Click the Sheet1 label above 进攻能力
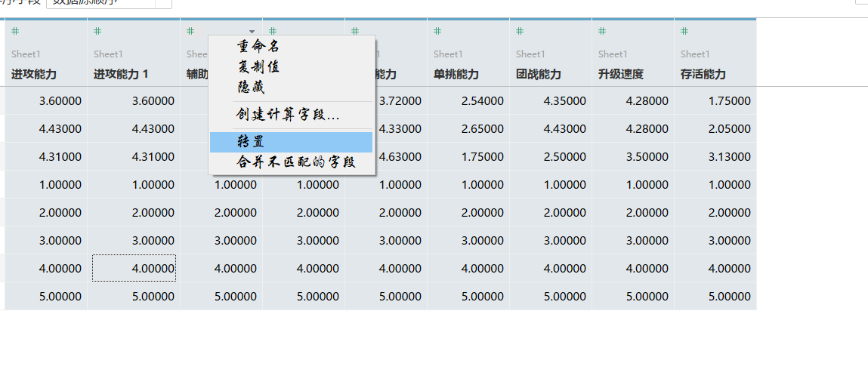This screenshot has height=382, width=868. click(26, 54)
